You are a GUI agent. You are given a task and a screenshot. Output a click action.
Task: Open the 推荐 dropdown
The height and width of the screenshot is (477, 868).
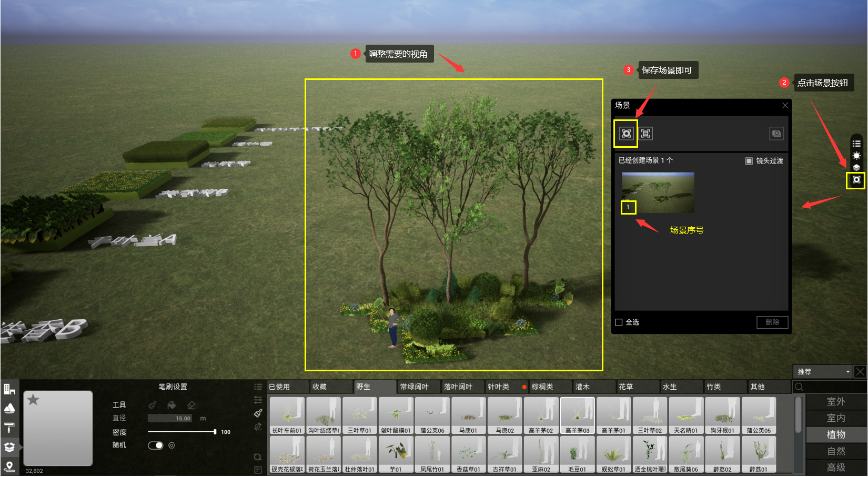point(822,372)
